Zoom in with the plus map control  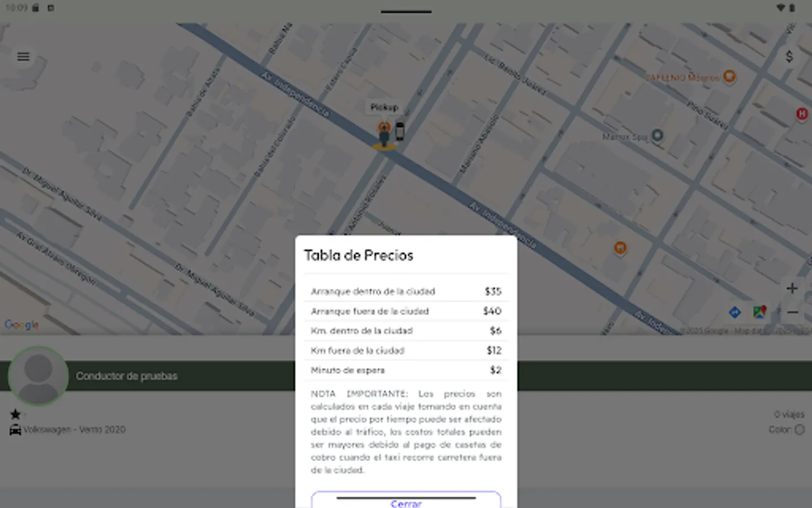tap(792, 288)
